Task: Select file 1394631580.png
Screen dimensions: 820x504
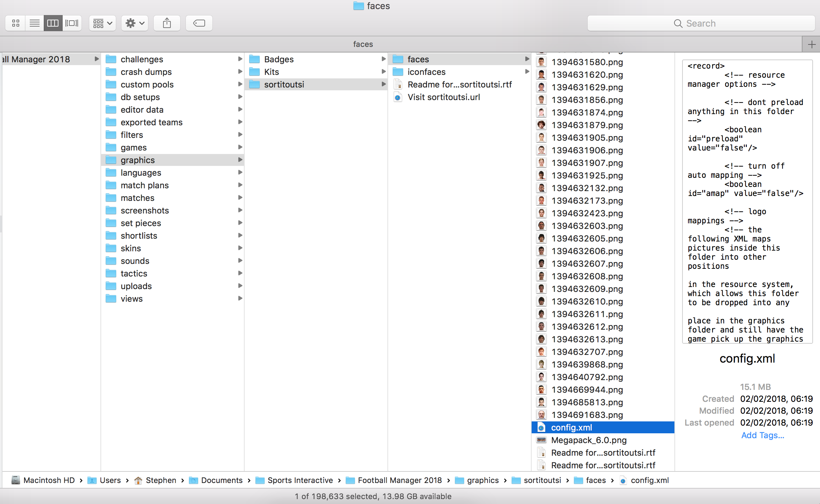Action: click(603, 62)
